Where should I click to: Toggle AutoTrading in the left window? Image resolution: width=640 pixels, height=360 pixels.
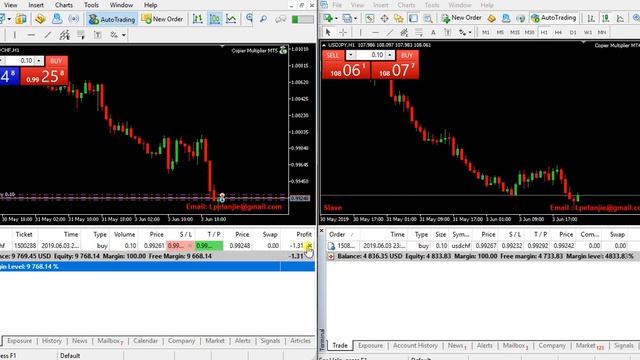112,19
